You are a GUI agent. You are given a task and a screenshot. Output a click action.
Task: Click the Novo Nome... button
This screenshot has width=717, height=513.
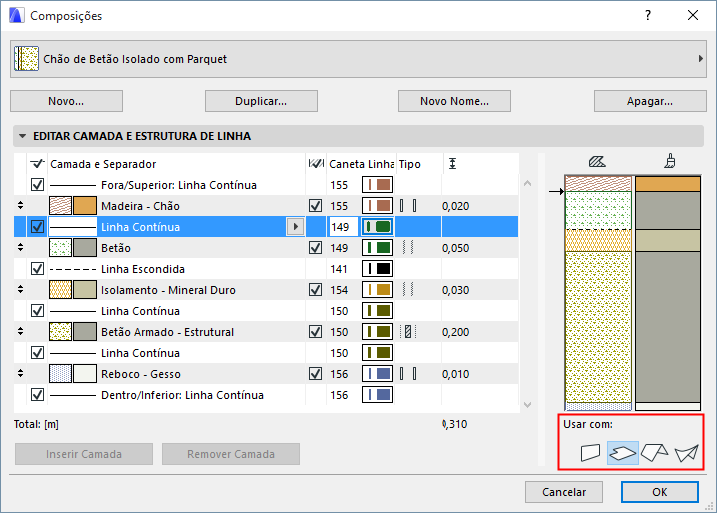pyautogui.click(x=454, y=101)
